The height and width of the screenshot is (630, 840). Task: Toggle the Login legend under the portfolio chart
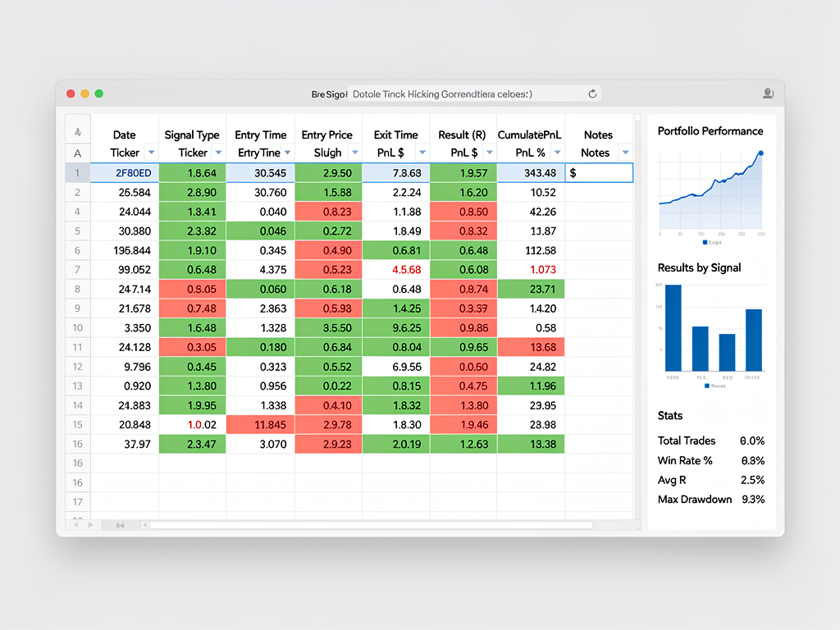[710, 241]
